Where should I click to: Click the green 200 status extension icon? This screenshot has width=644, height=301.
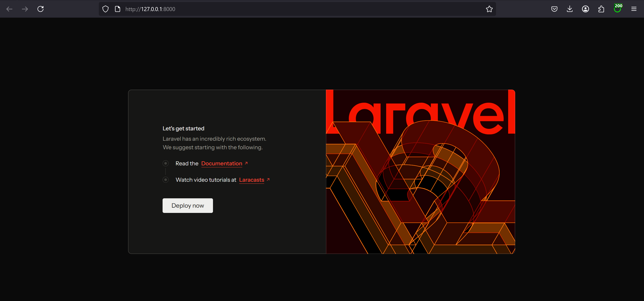coord(617,9)
